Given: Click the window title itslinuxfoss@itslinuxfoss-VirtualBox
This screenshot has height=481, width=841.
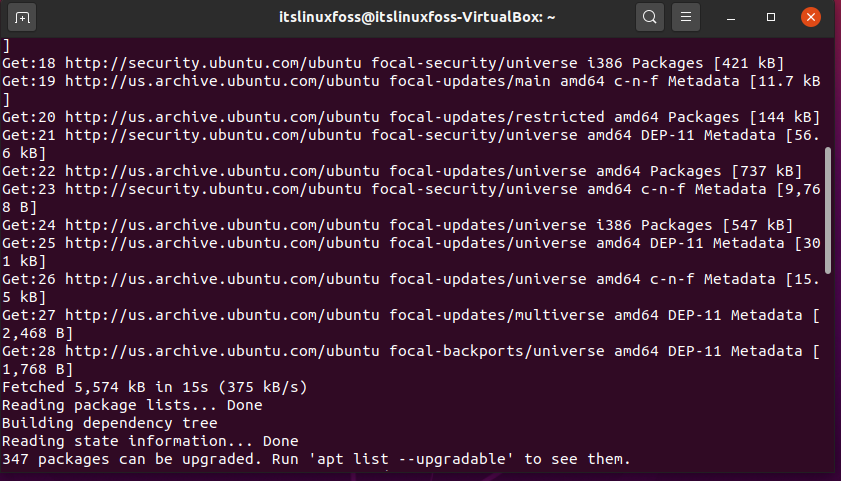Looking at the screenshot, I should [417, 17].
